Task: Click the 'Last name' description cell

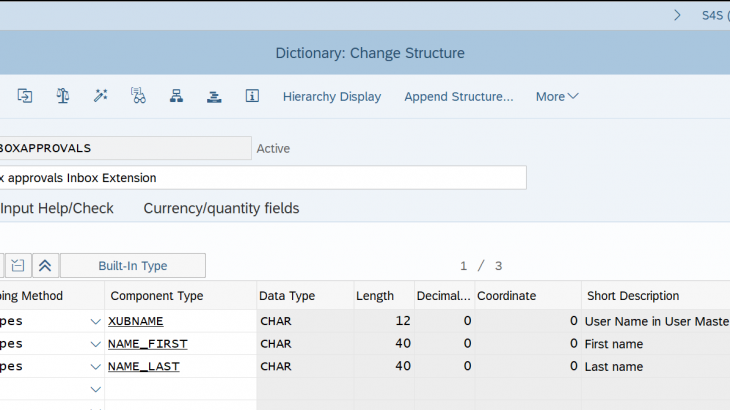Action: 656,367
